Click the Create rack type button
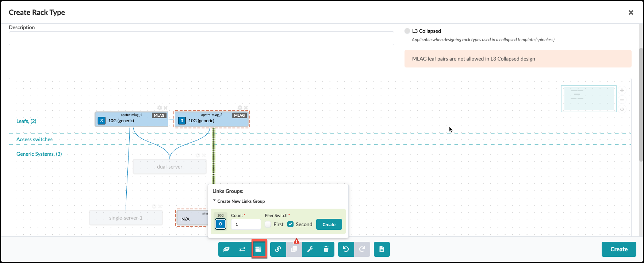This screenshot has width=644, height=263. tap(619, 250)
